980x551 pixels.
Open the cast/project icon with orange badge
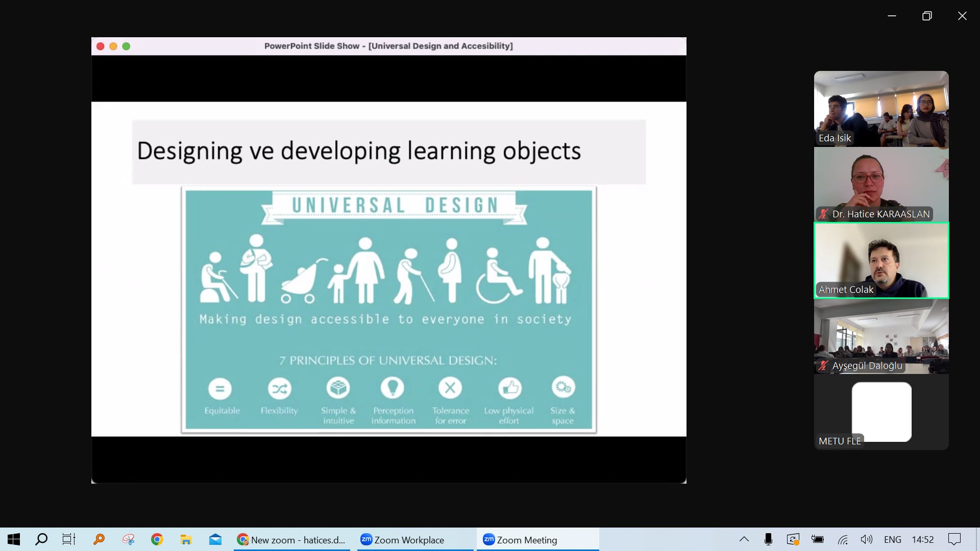point(794,539)
